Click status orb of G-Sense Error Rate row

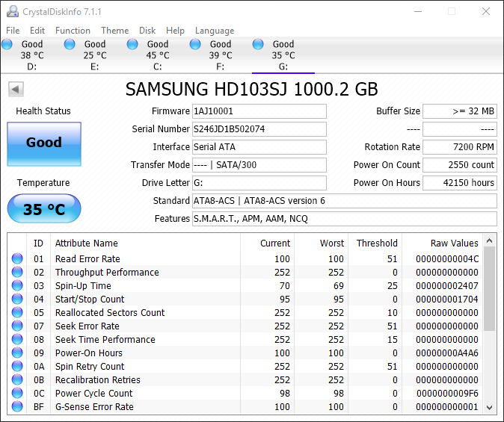pyautogui.click(x=17, y=406)
